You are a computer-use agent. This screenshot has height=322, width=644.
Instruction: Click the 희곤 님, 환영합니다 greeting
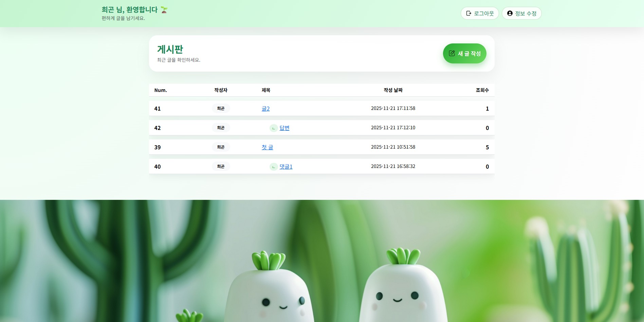pos(130,10)
